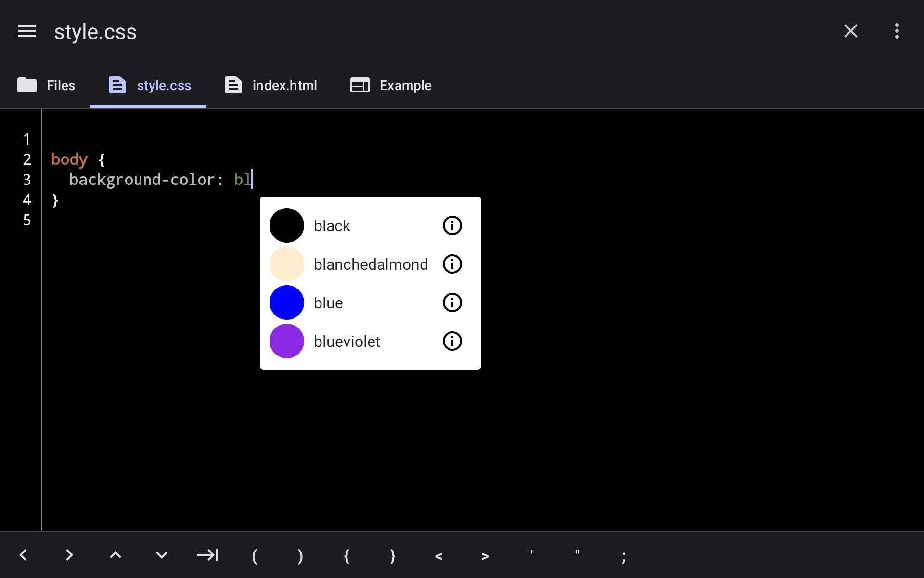The image size is (924, 578).
Task: Open the hamburger navigation menu
Action: click(x=27, y=31)
